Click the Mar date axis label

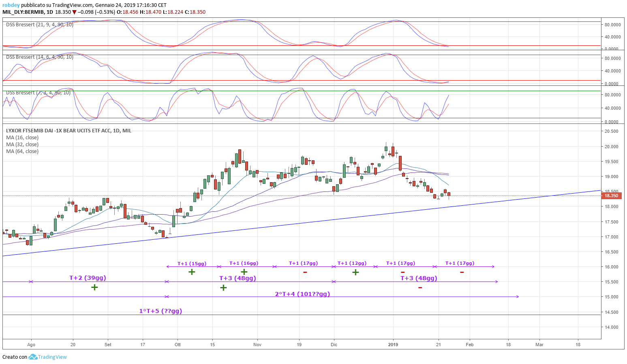tap(539, 345)
